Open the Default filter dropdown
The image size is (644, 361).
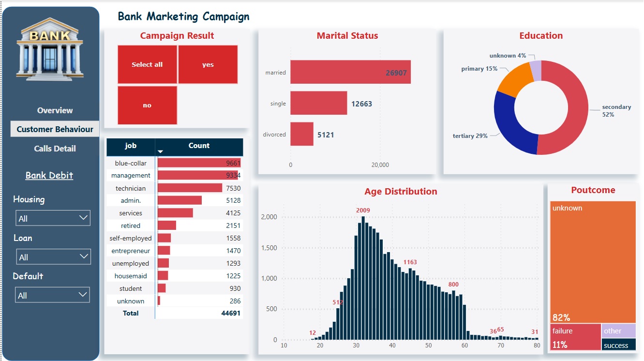pyautogui.click(x=53, y=295)
